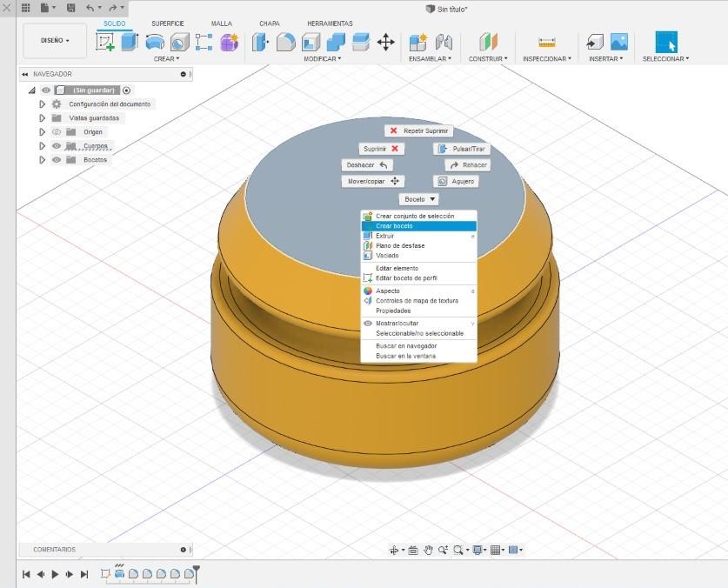Switch to the SUPERFICIE tab
The width and height of the screenshot is (728, 588).
click(x=168, y=23)
